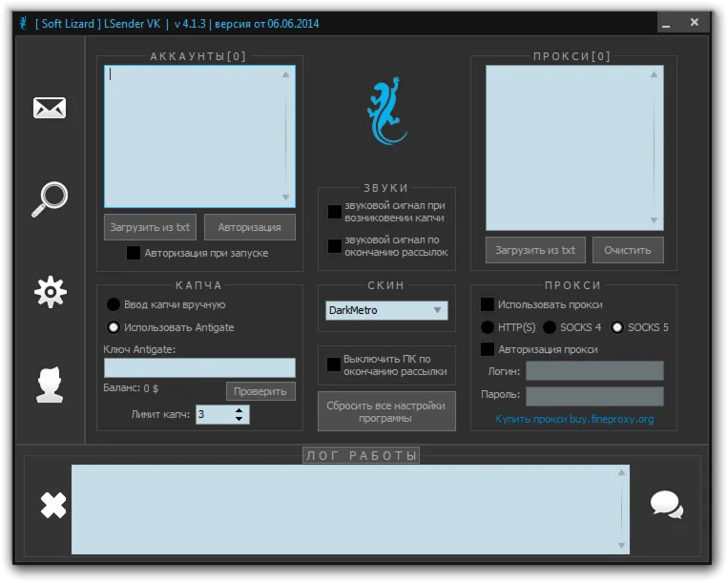Enable Авторизация при запуске checkbox
Screen dimensions: 728x583
point(134,253)
